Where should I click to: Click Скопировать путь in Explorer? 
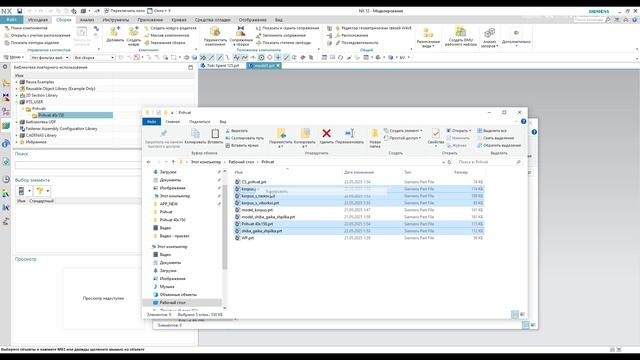click(x=244, y=138)
